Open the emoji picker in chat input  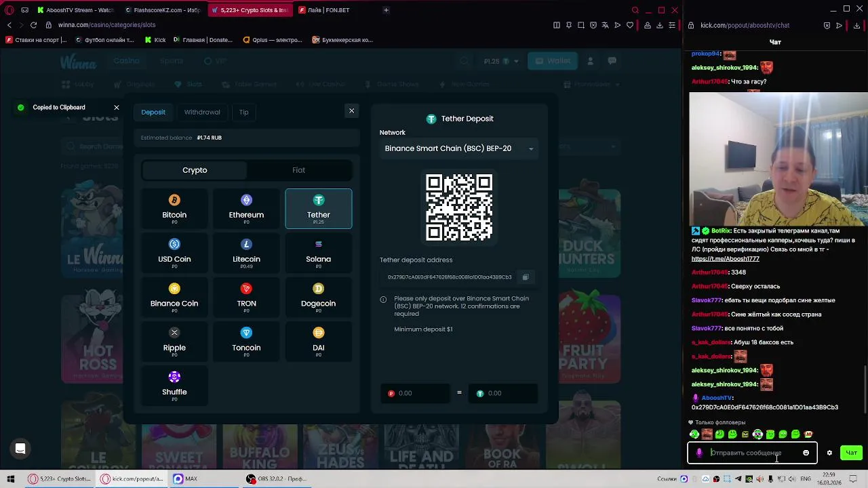pos(806,453)
